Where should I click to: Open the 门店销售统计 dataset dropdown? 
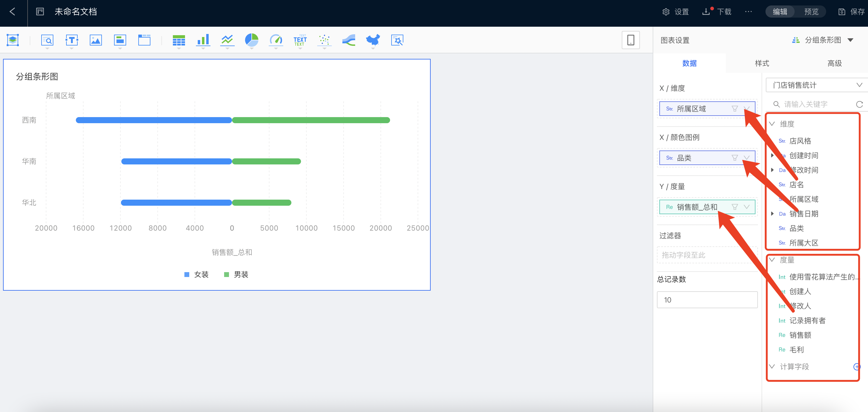tap(817, 85)
